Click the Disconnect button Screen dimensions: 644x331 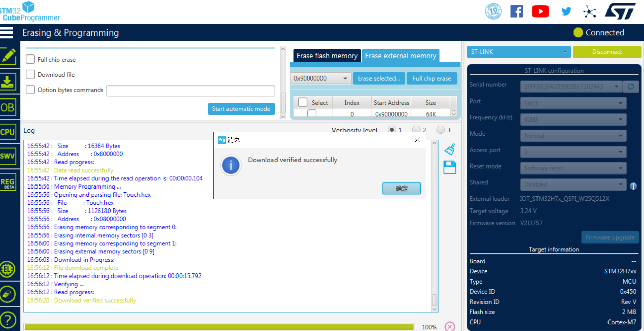tap(607, 52)
